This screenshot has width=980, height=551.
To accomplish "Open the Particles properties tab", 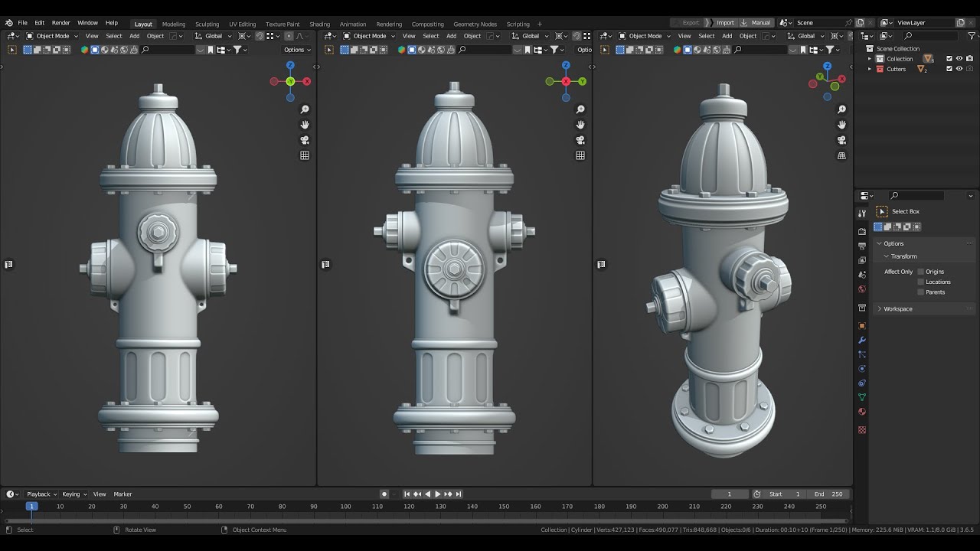I will [862, 354].
